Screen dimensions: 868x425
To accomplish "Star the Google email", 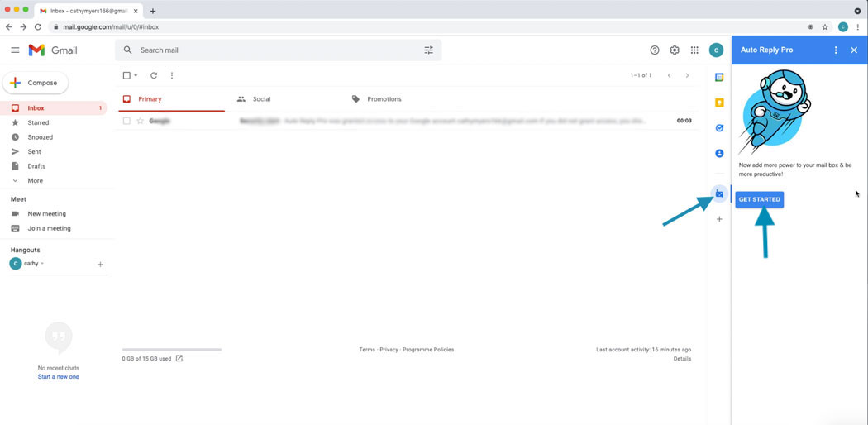I will tap(140, 121).
